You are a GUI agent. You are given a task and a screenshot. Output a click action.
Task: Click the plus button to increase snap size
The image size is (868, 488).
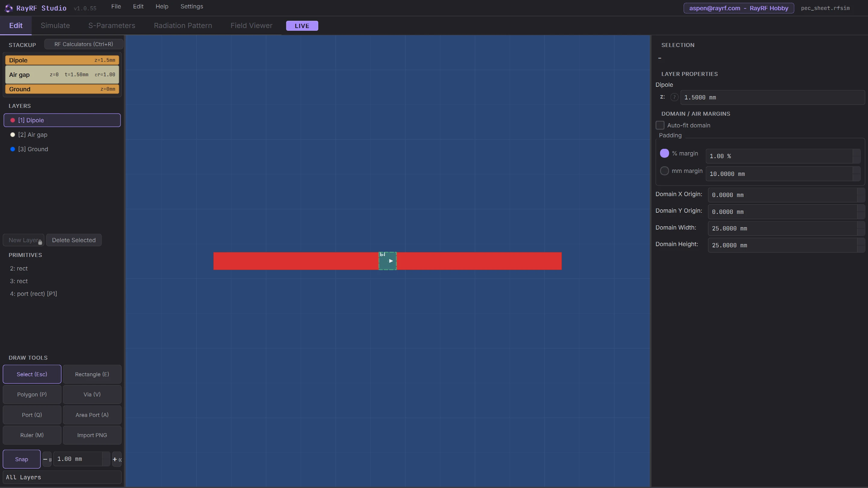117,459
